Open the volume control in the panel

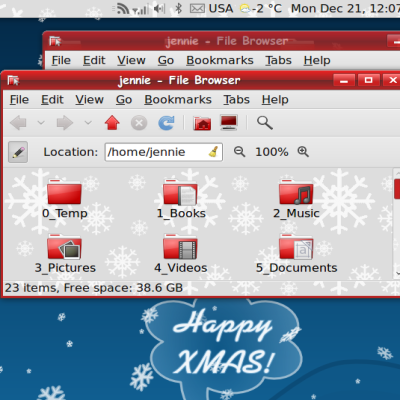coord(159,8)
